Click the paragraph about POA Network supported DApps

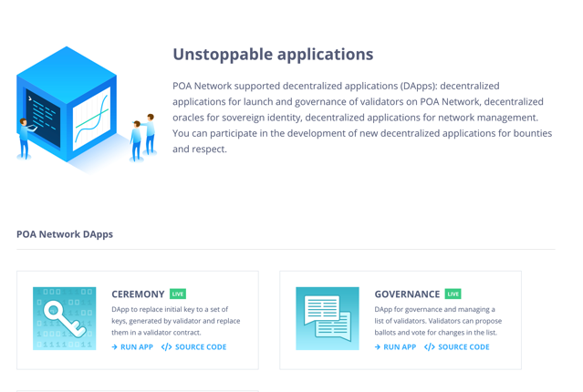pyautogui.click(x=362, y=118)
